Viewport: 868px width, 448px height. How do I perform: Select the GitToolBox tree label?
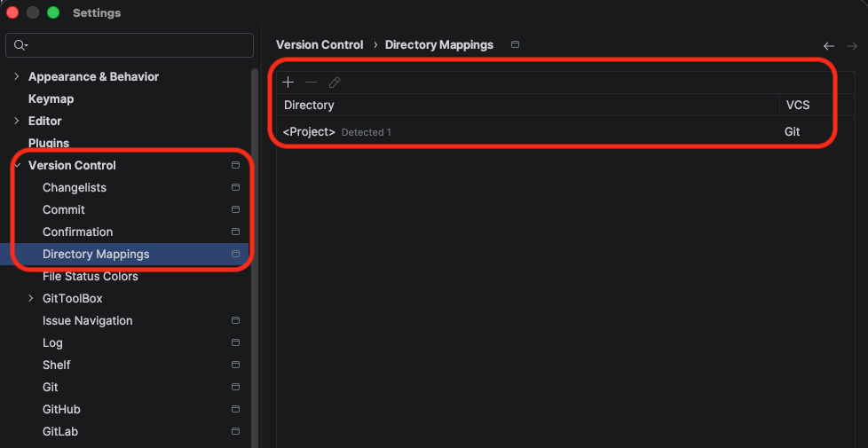pos(73,298)
